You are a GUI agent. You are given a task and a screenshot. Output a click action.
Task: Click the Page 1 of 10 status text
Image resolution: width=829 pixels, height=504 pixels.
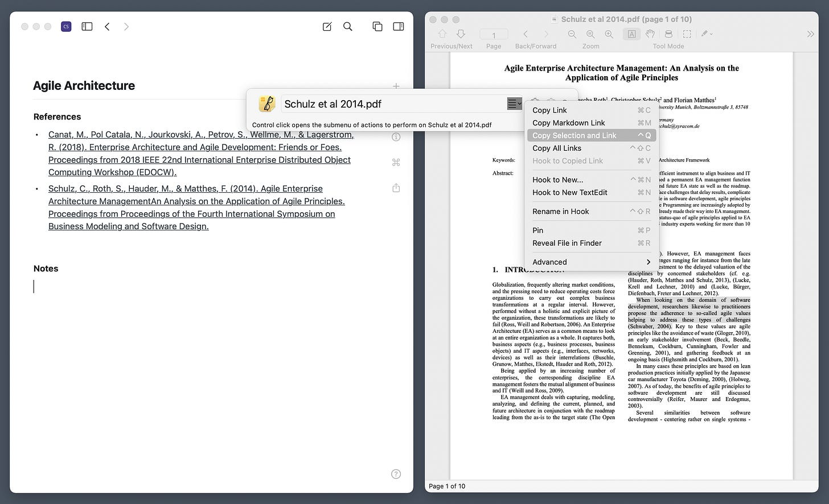coord(447,486)
